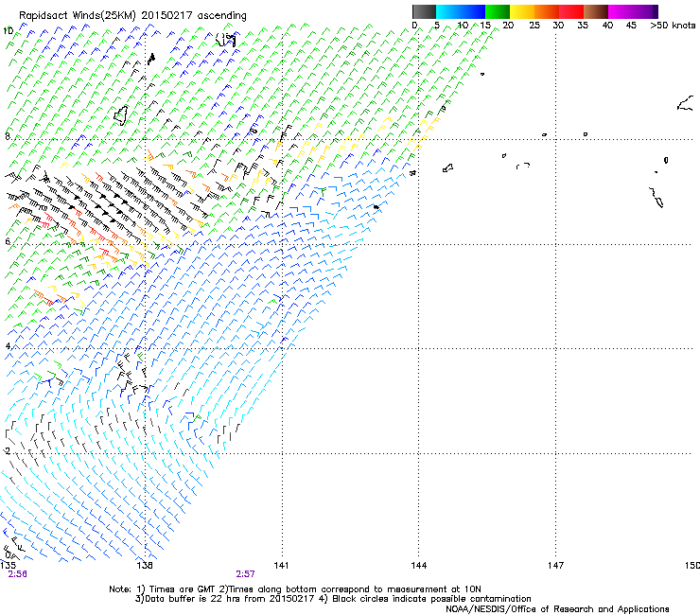Viewport: 700px width, 615px height.
Task: Click the longitude label '144'
Action: pyautogui.click(x=419, y=566)
